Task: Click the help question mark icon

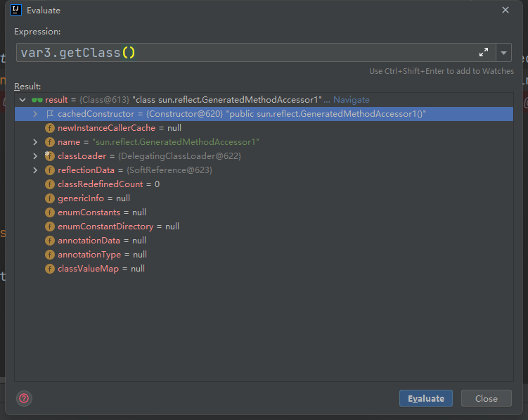Action: click(24, 398)
